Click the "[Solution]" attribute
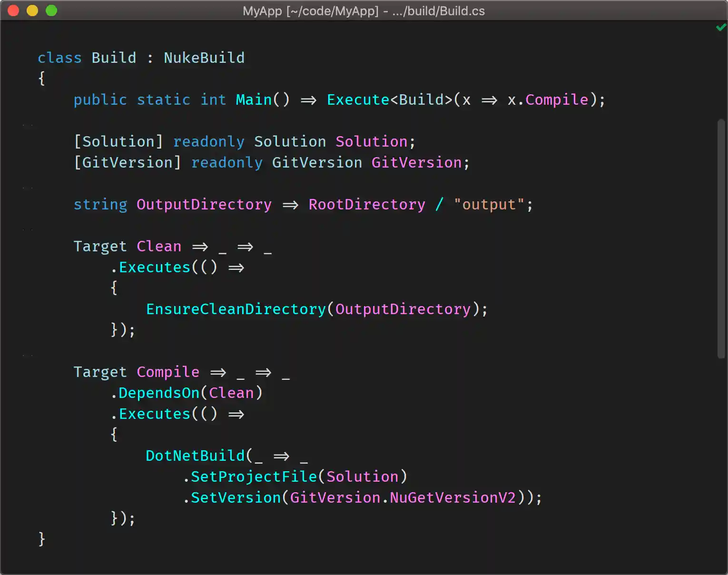Image resolution: width=728 pixels, height=575 pixels. coord(118,142)
